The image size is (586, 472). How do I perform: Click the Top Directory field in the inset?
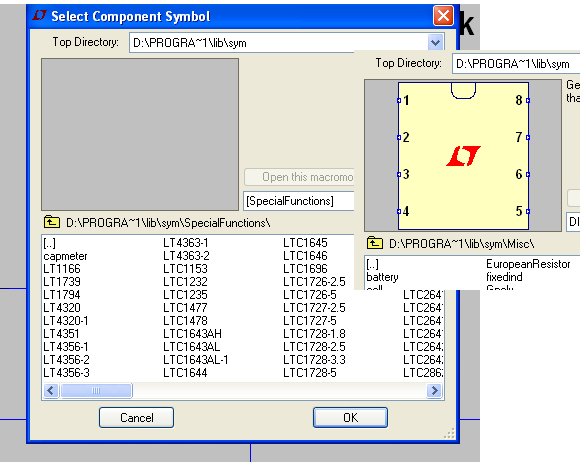(x=516, y=64)
